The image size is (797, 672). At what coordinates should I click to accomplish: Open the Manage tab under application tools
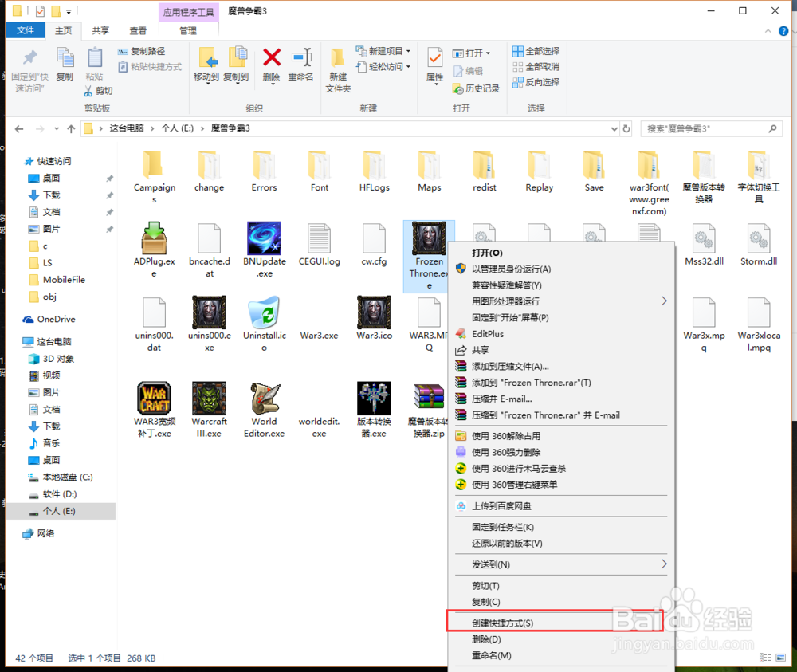click(x=188, y=31)
